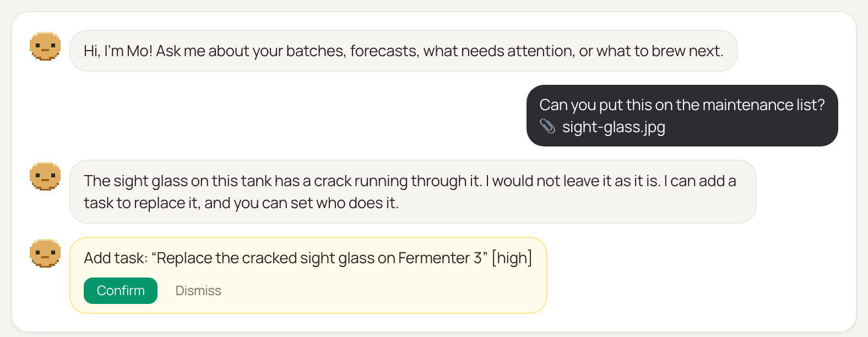Click the paperclip attachment icon
The image size is (868, 337).
point(547,127)
